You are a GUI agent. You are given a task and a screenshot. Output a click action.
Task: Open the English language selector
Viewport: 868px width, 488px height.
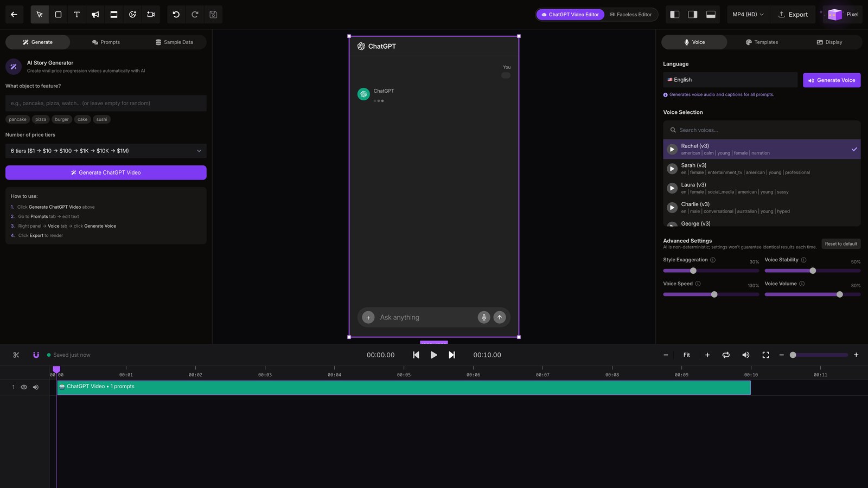[730, 80]
